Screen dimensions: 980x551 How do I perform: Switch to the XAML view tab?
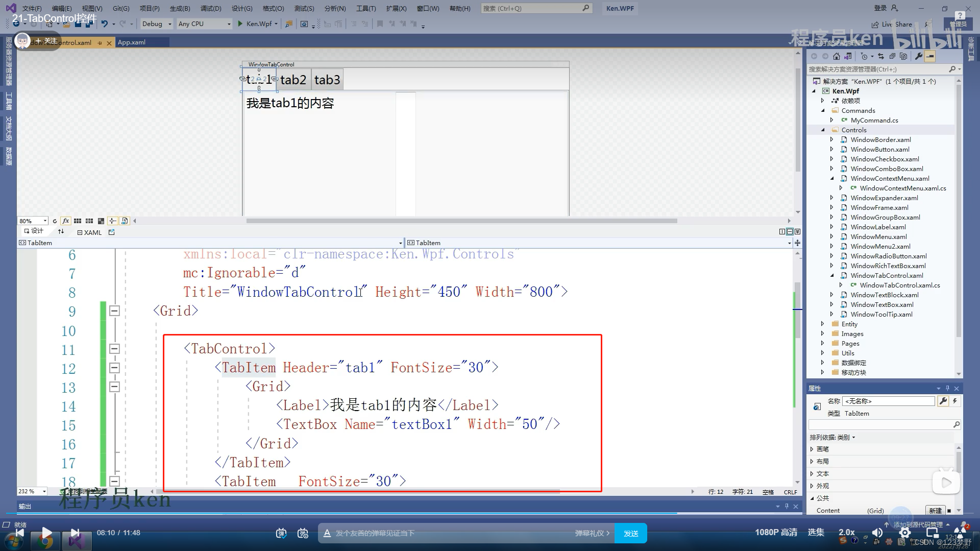pos(89,232)
